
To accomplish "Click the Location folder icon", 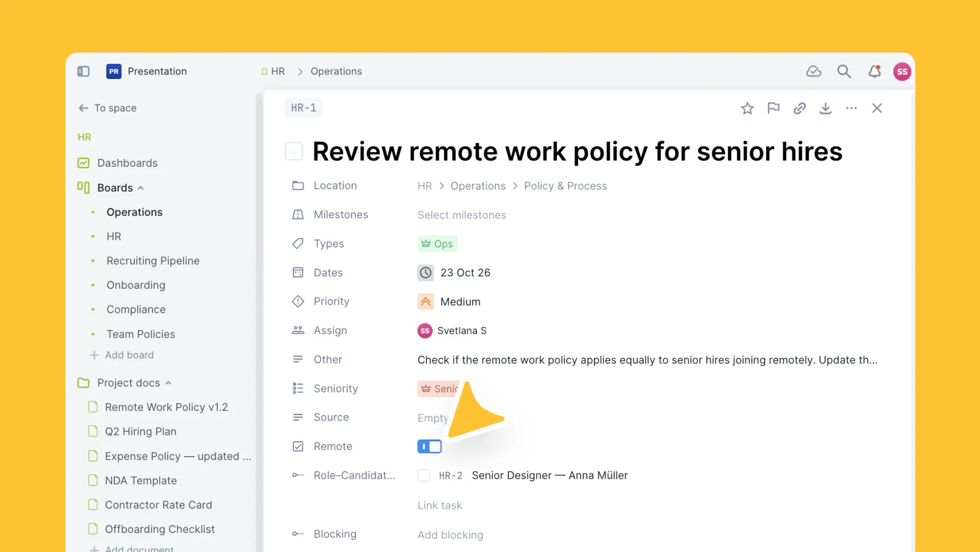I will pyautogui.click(x=298, y=186).
